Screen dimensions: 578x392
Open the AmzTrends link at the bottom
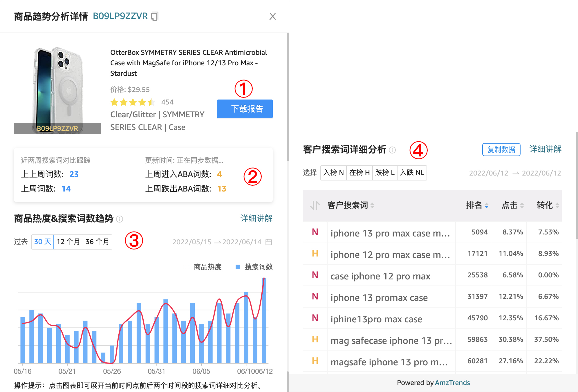(453, 382)
